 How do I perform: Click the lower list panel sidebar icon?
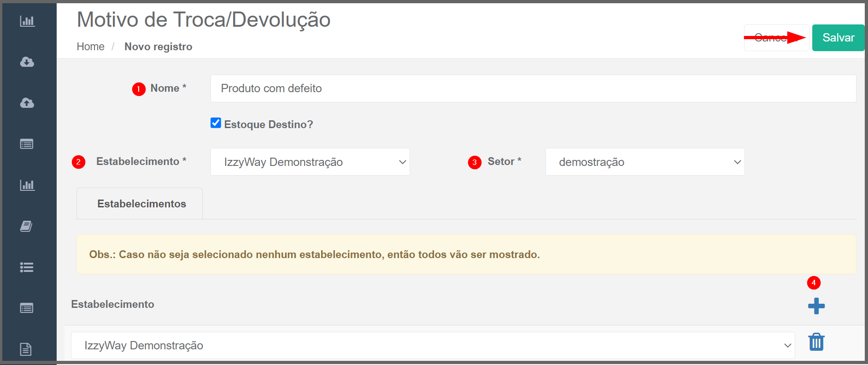[27, 308]
